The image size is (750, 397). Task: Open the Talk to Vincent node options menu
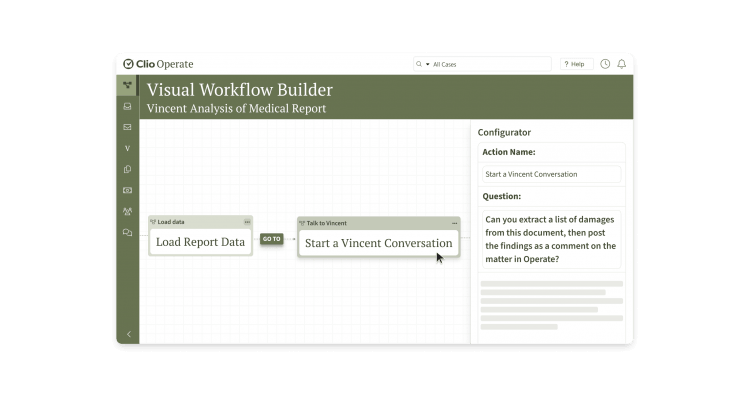click(454, 223)
